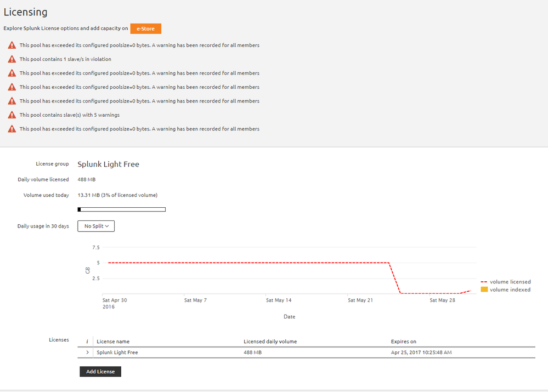
Task: Click the Expires on column header
Action: 403,342
